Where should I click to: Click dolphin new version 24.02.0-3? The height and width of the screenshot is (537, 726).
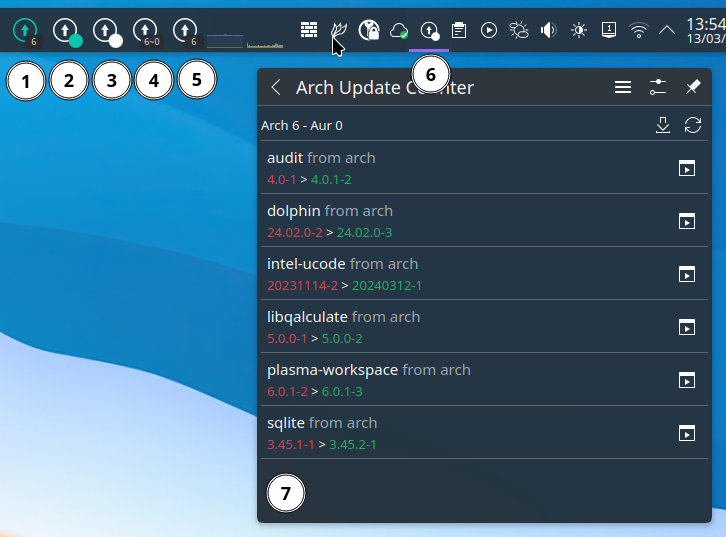[364, 232]
